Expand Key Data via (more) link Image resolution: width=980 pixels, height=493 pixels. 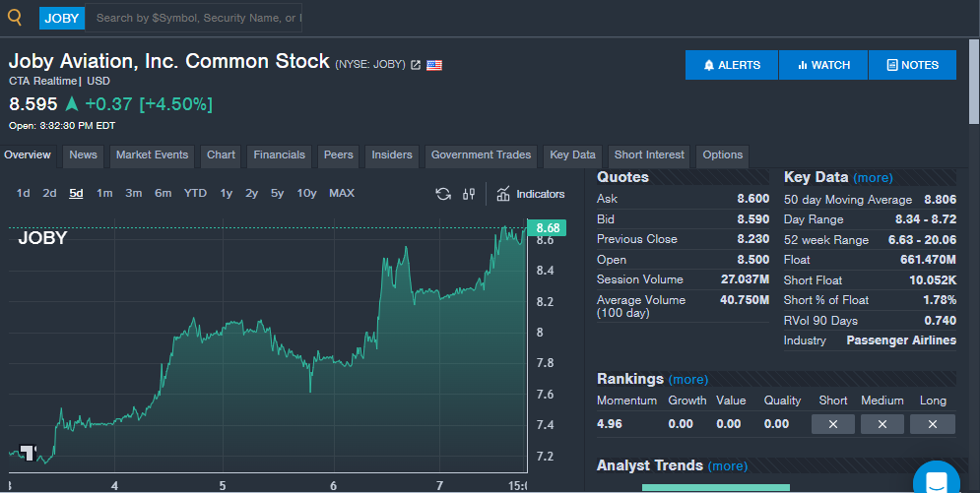(873, 178)
